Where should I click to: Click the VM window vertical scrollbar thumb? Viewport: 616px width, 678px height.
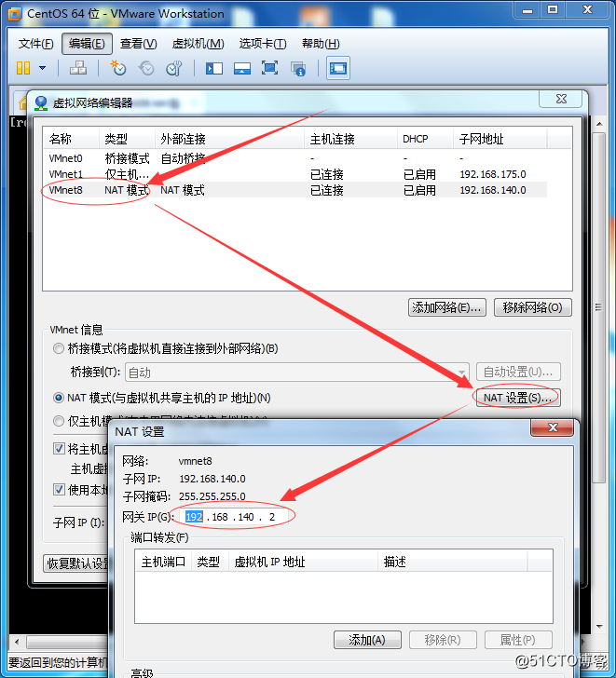(x=598, y=307)
